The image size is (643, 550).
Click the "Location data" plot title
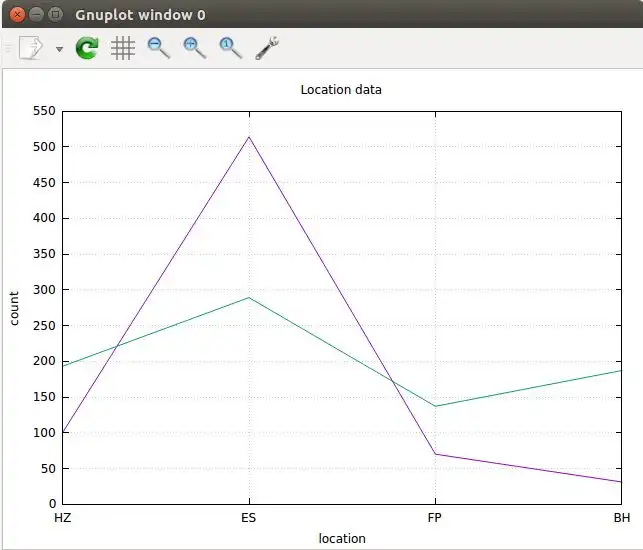(341, 89)
